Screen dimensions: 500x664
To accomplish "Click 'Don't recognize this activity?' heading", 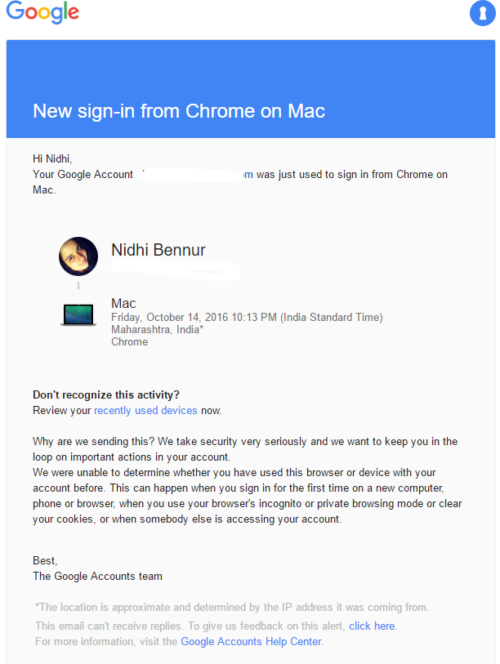I will pos(106,395).
